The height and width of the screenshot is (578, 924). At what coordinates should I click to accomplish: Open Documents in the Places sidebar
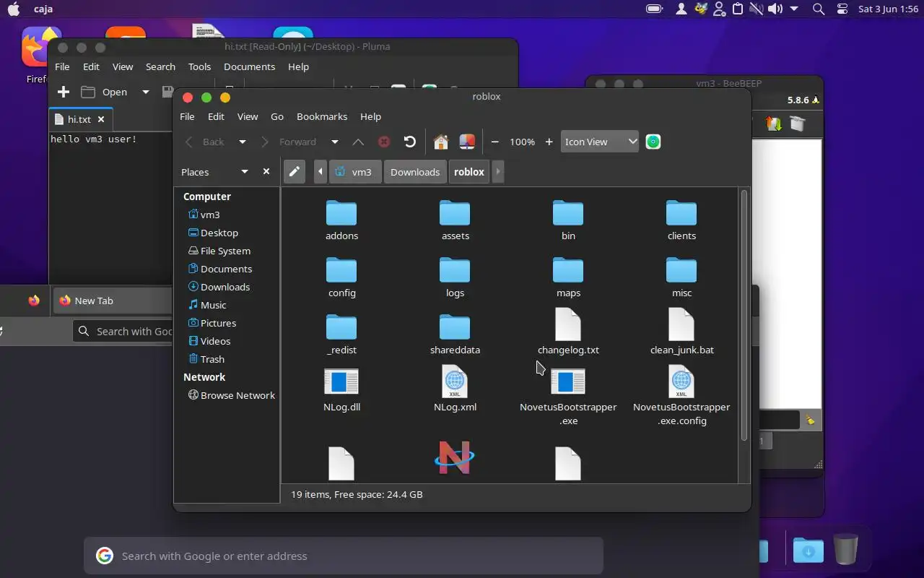click(x=227, y=269)
